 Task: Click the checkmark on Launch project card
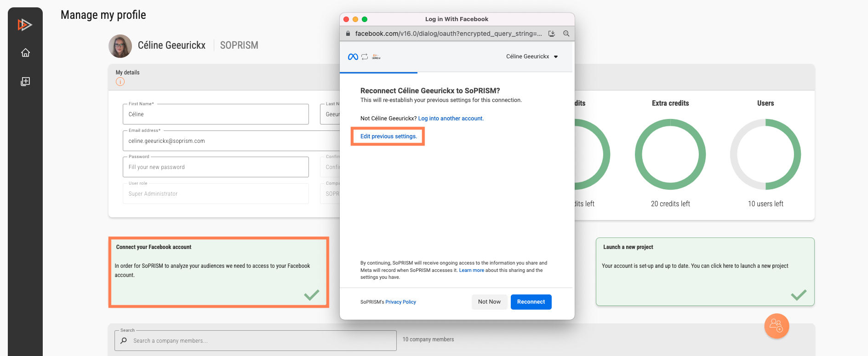tap(799, 295)
